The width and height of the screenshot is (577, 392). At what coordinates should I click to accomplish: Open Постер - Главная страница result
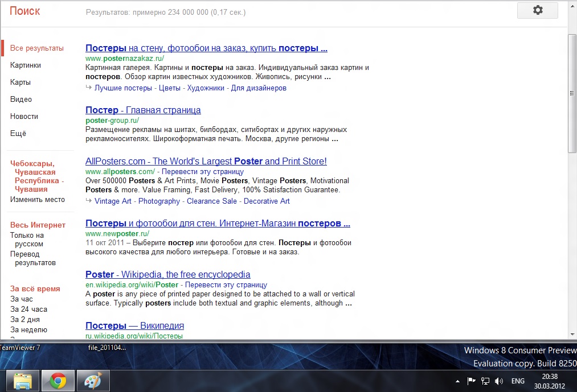tap(143, 110)
